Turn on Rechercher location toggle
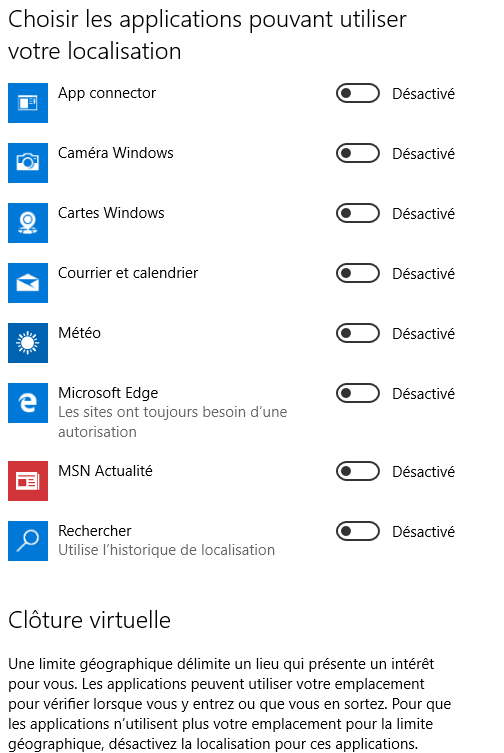The height and width of the screenshot is (753, 504). [357, 531]
